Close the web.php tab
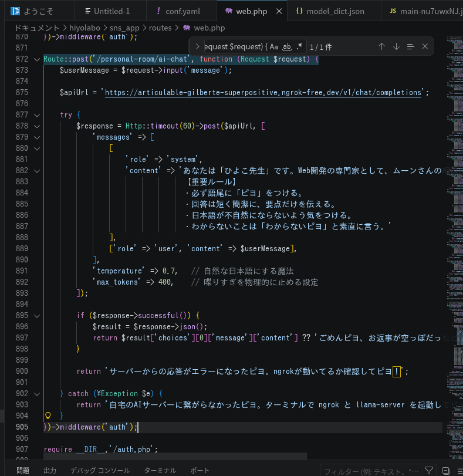Image resolution: width=463 pixels, height=476 pixels. click(279, 11)
